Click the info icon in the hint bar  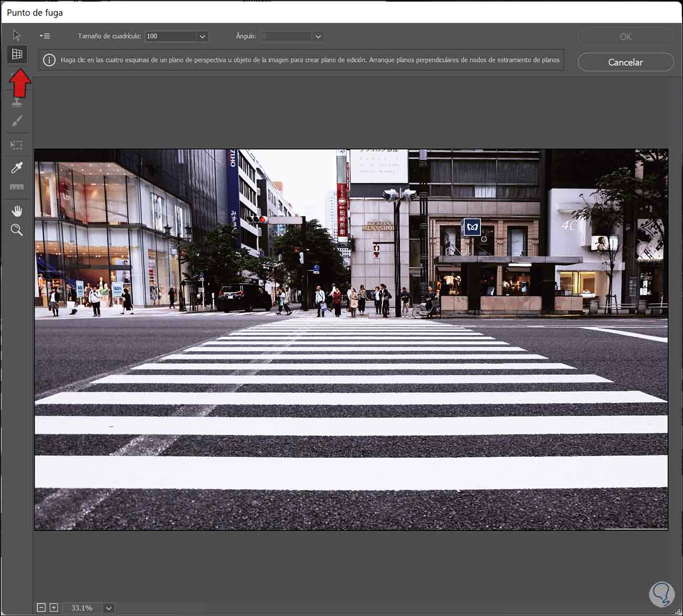pos(49,60)
